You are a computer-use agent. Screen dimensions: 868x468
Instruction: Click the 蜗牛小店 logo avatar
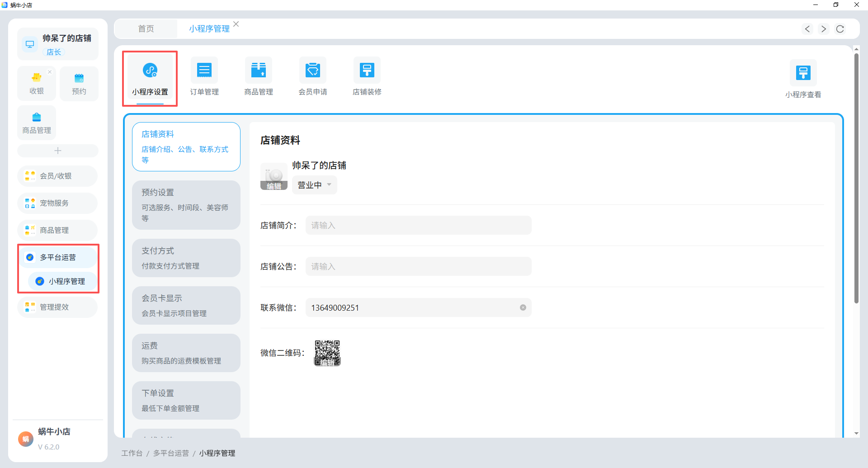coord(26,439)
